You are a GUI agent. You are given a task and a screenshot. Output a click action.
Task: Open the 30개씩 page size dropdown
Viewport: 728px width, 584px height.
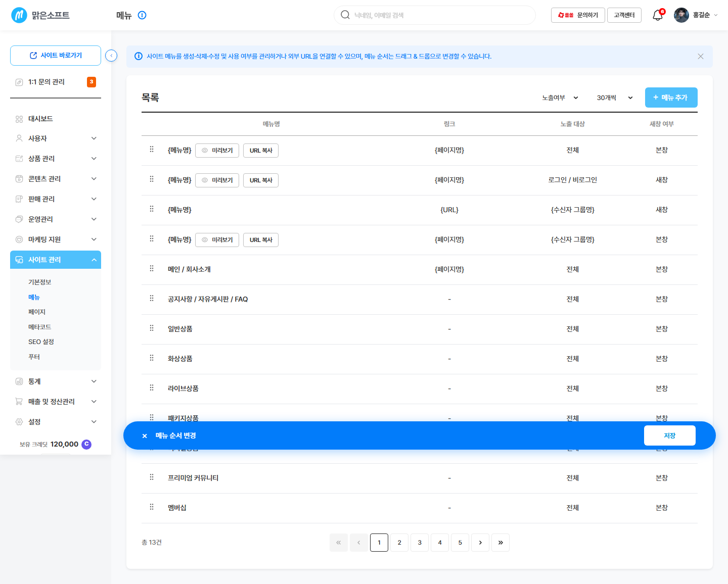coord(615,98)
